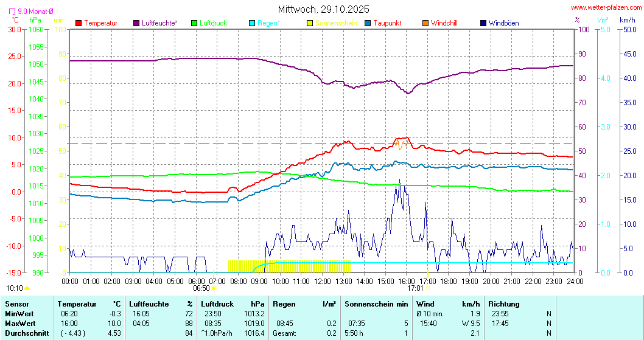Click the Sensor column header
This screenshot has width=644, height=340.
(16, 304)
